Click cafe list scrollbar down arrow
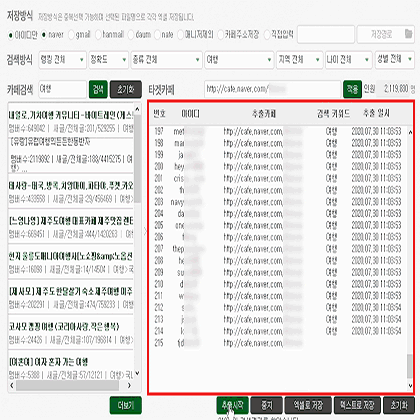Screen dimensions: 420x420 click(137, 373)
